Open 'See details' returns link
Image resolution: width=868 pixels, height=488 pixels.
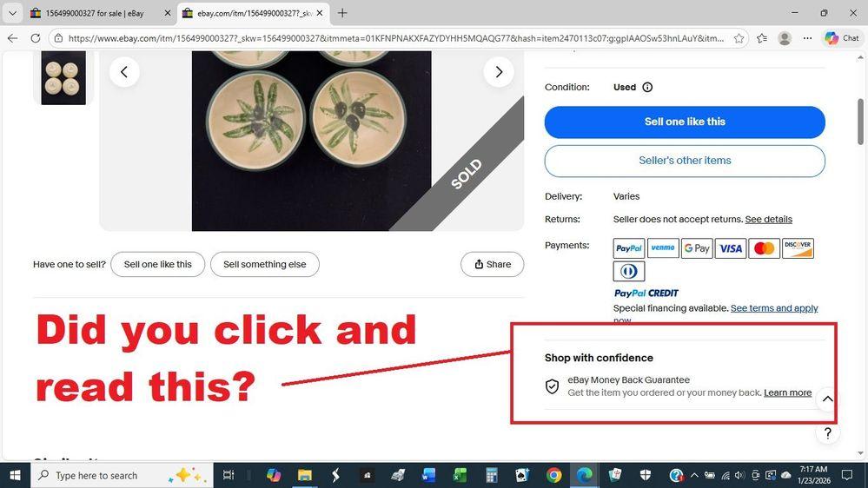[768, 219]
